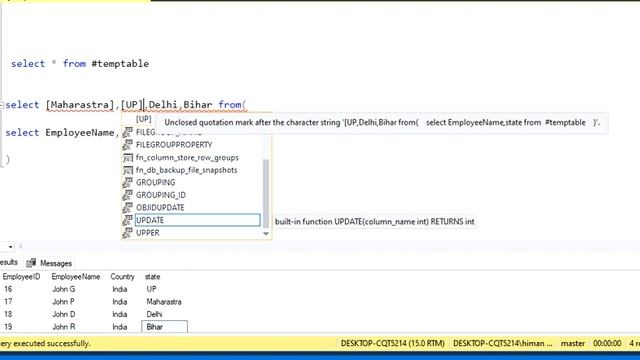
Task: Click the India cell in John G's row
Action: click(x=120, y=289)
